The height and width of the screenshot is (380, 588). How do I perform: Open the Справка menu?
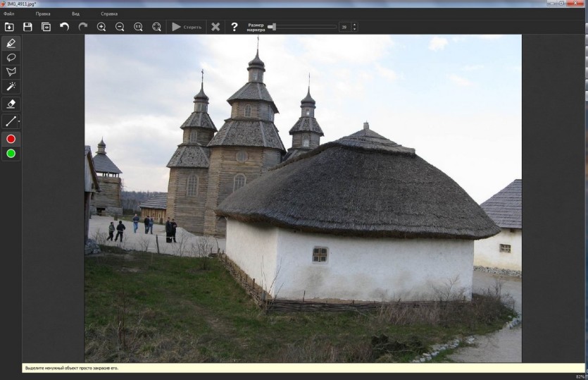pos(109,14)
